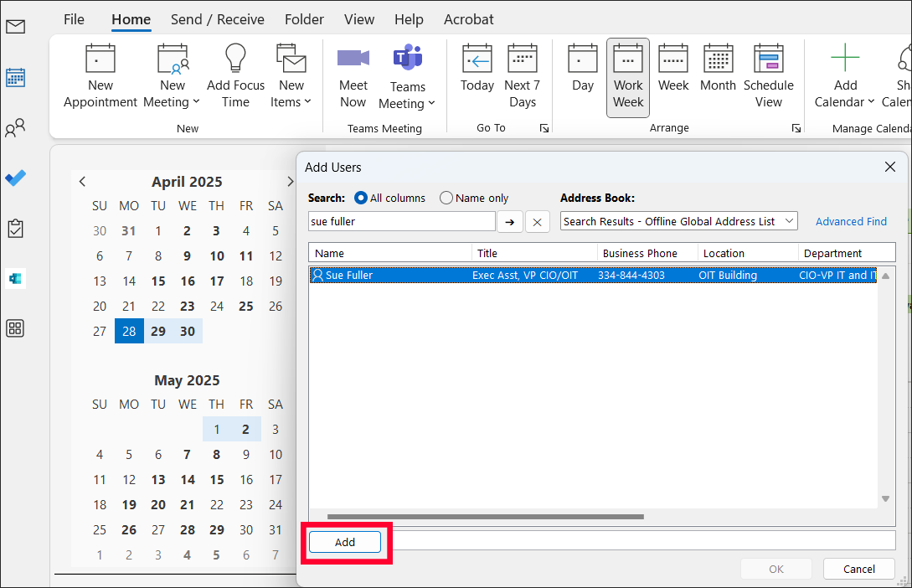Open Tasks clipboard icon in sidebar
This screenshot has width=912, height=588.
click(x=15, y=228)
